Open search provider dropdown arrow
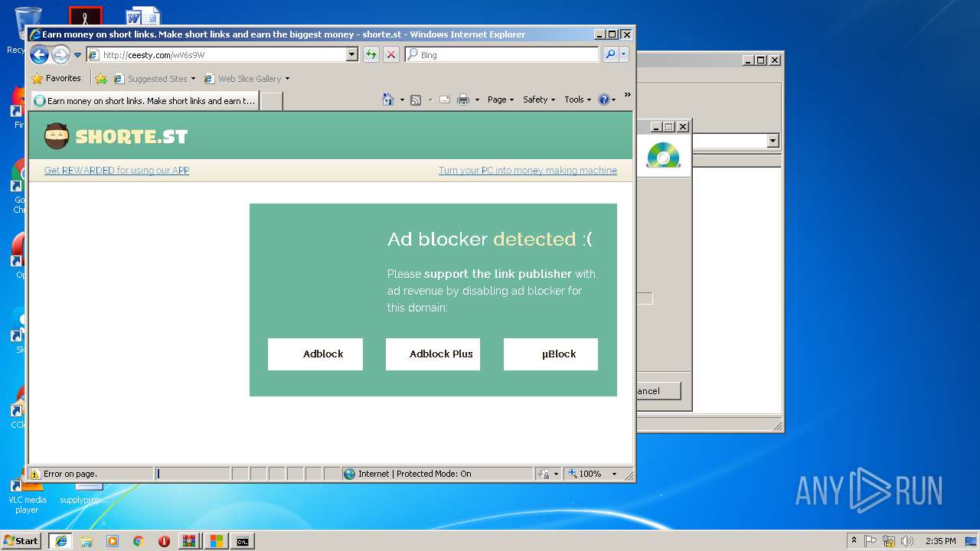The height and width of the screenshot is (551, 980). pos(624,54)
